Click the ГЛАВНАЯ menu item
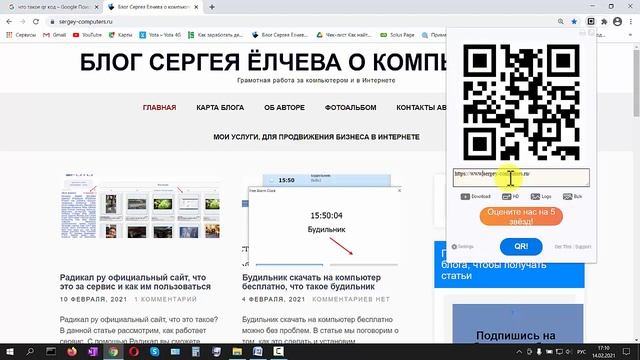640x360 pixels. click(160, 108)
